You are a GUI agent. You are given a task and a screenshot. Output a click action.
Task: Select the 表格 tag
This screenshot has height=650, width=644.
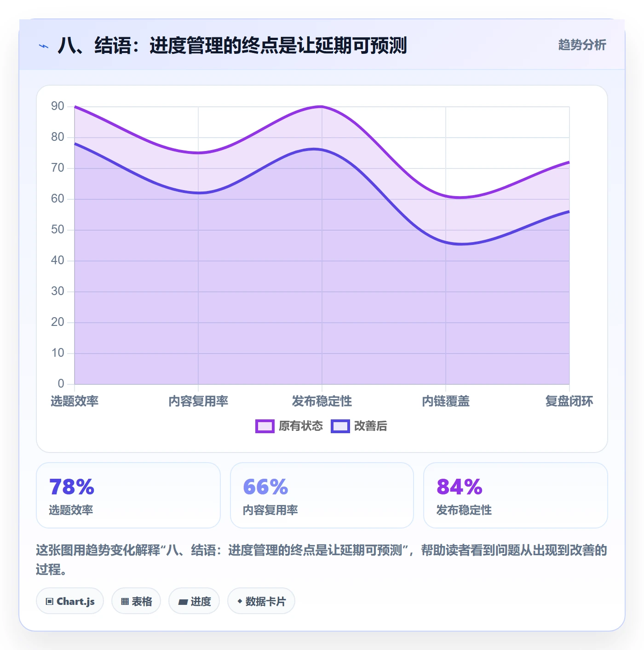click(136, 601)
